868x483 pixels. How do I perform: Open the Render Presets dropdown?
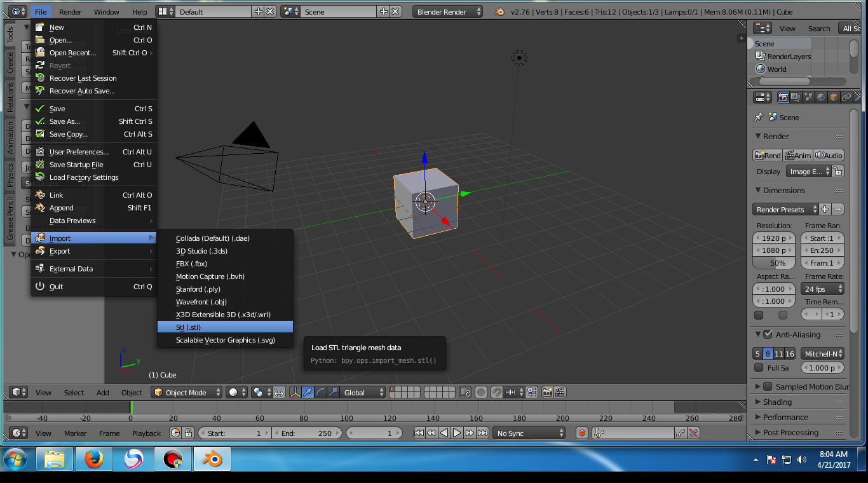pos(785,209)
